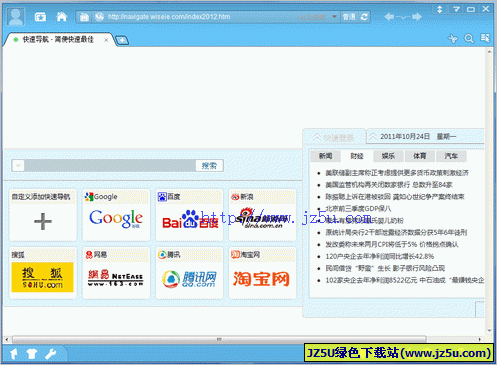The image size is (497, 365).
Task: Switch to the 体育 sports tab
Action: point(420,156)
